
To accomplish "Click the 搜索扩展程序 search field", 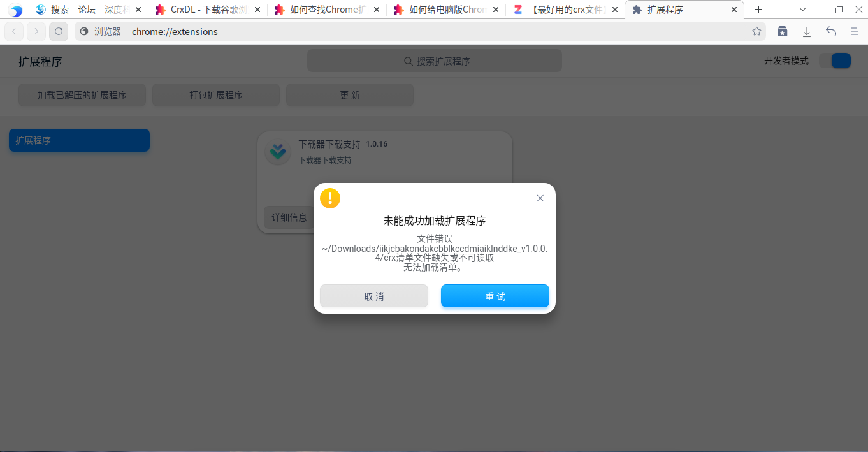I will tap(434, 61).
